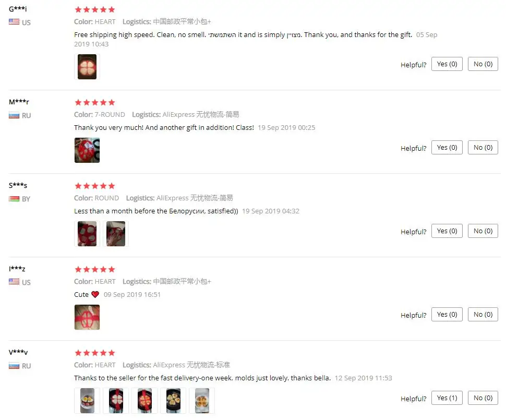Click the US flag icon under G***i

(x=14, y=22)
